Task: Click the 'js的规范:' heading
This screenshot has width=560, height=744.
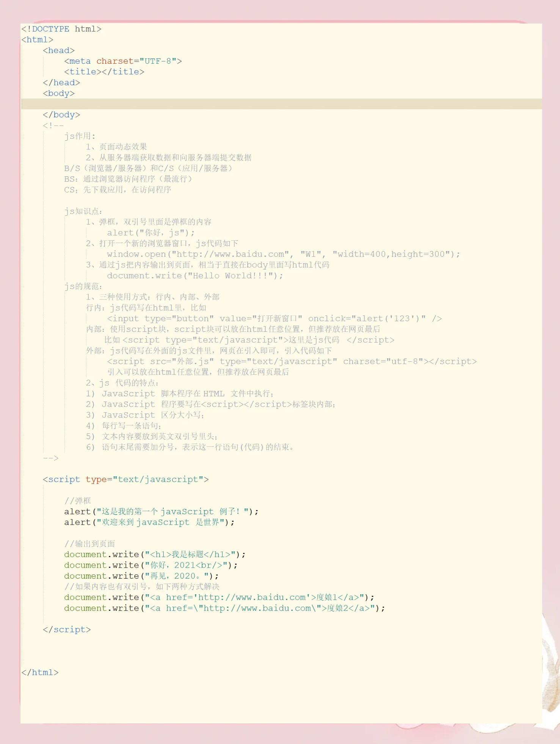Action: click(x=83, y=286)
